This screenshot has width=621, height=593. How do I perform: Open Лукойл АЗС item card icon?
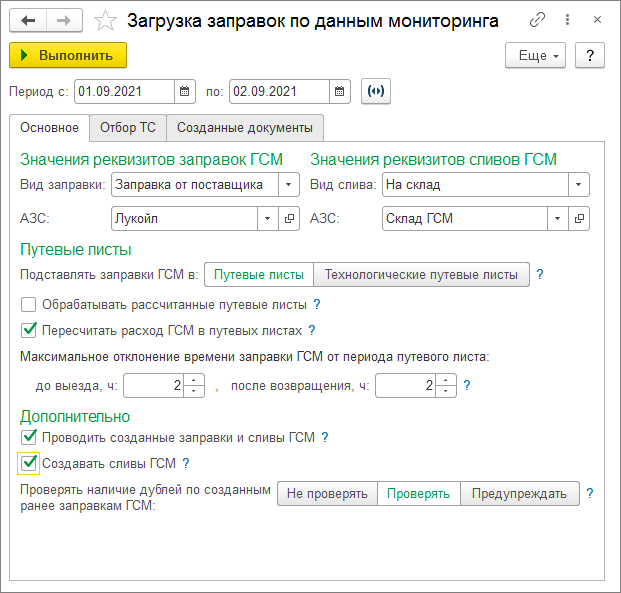click(x=289, y=219)
